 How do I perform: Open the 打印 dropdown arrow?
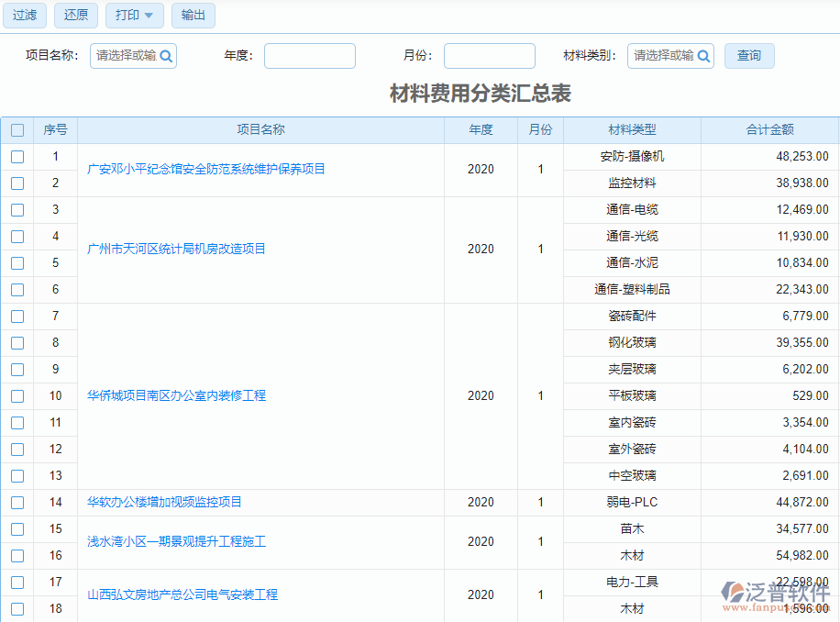[149, 16]
